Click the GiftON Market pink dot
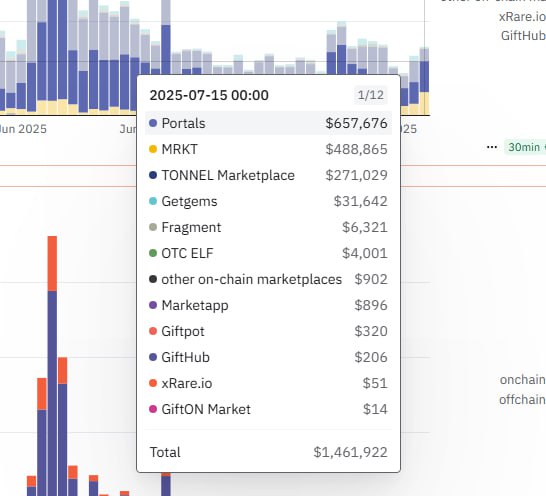This screenshot has width=546, height=496. [x=153, y=409]
